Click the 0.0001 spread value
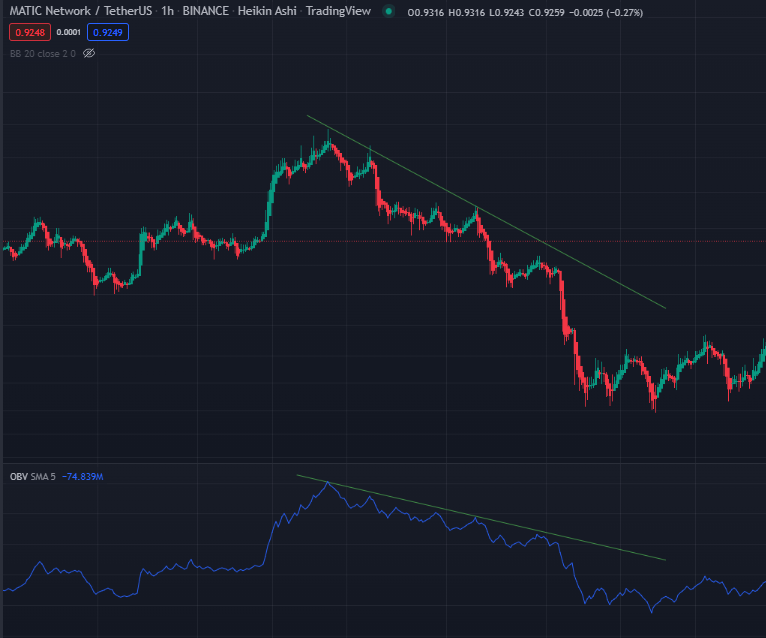The height and width of the screenshot is (638, 766). point(68,32)
